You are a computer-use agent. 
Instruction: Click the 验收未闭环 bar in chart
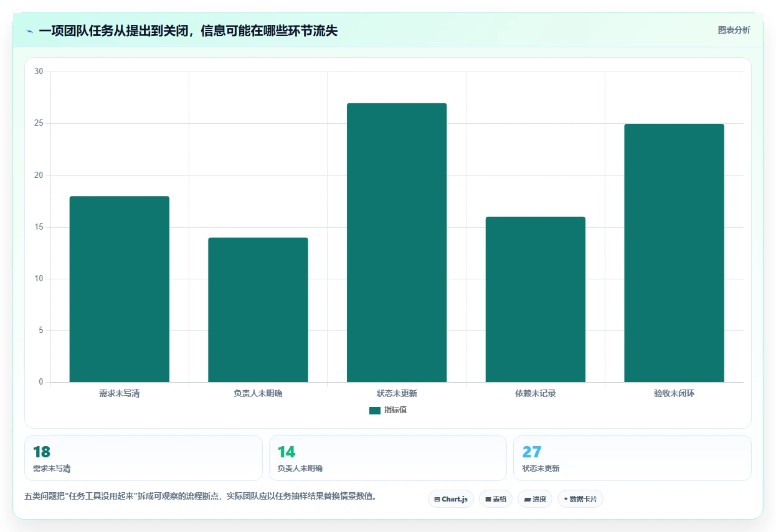[x=674, y=253]
